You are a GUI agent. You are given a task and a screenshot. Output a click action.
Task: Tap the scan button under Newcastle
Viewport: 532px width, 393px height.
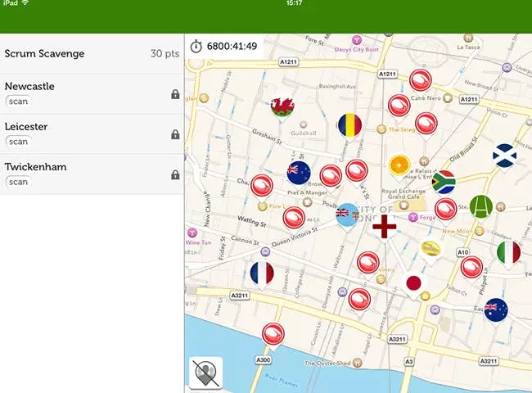(x=18, y=102)
